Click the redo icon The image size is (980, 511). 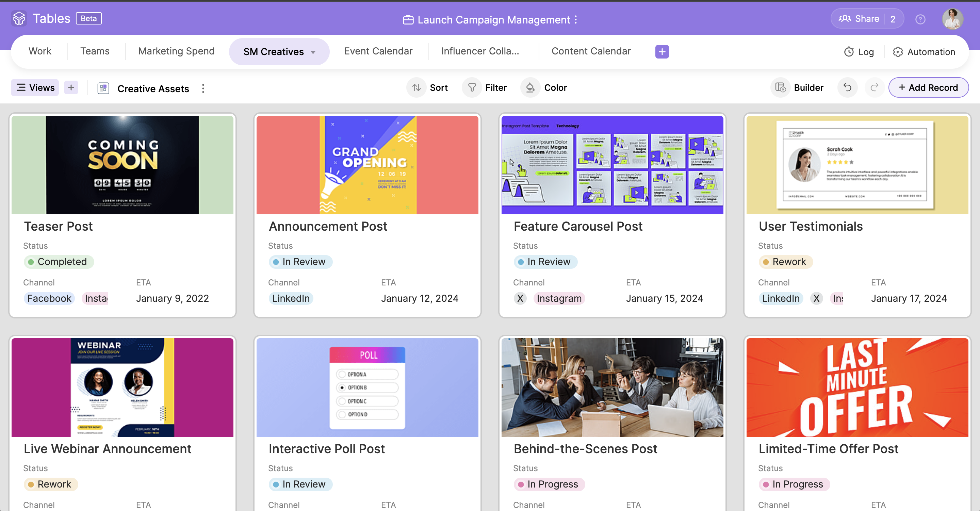click(x=874, y=87)
